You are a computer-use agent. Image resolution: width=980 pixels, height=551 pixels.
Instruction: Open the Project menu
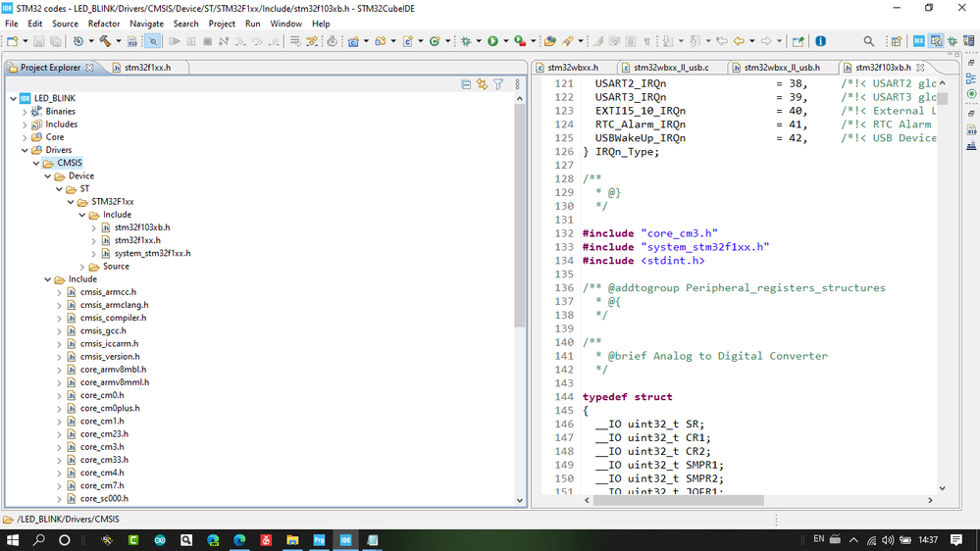222,24
